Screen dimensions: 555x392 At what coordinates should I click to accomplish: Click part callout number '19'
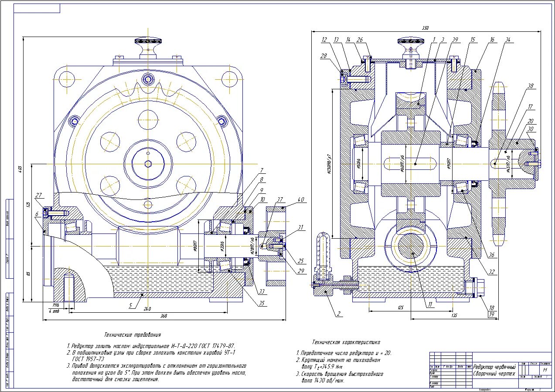(492, 314)
